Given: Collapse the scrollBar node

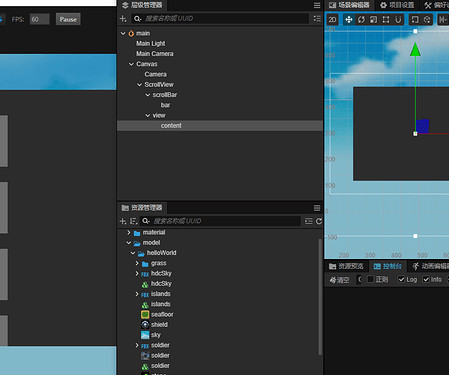Looking at the screenshot, I should [x=148, y=95].
